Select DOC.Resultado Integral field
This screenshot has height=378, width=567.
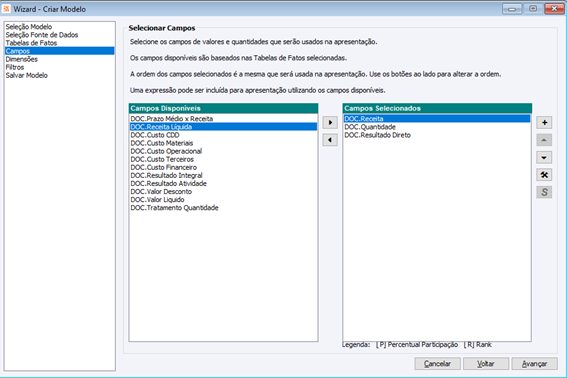[x=223, y=175]
